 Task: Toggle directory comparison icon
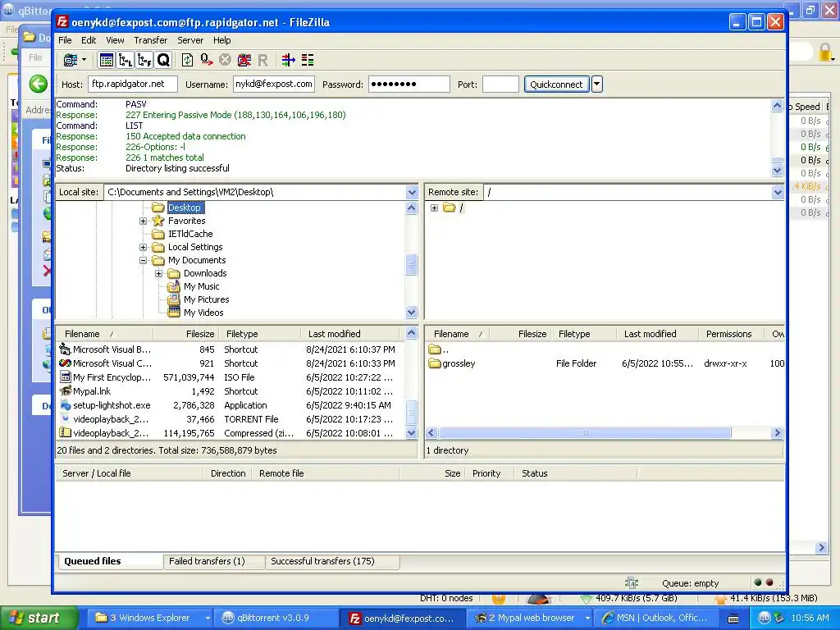click(x=308, y=60)
